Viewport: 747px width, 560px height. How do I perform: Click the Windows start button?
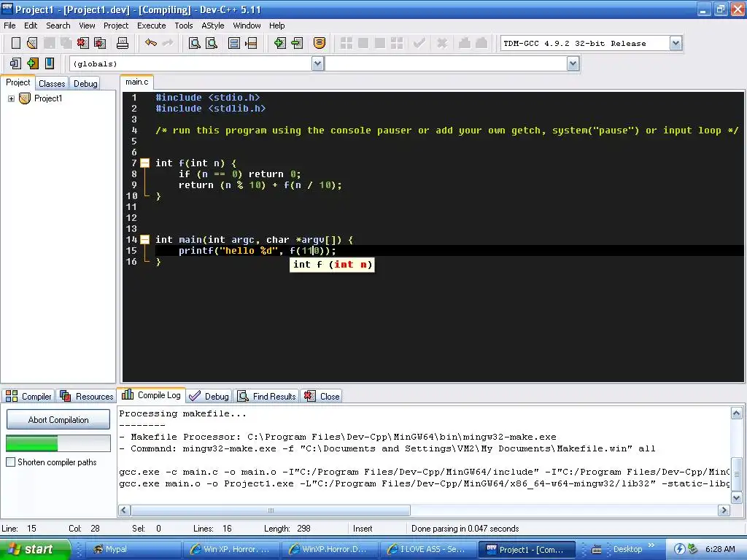click(x=35, y=549)
